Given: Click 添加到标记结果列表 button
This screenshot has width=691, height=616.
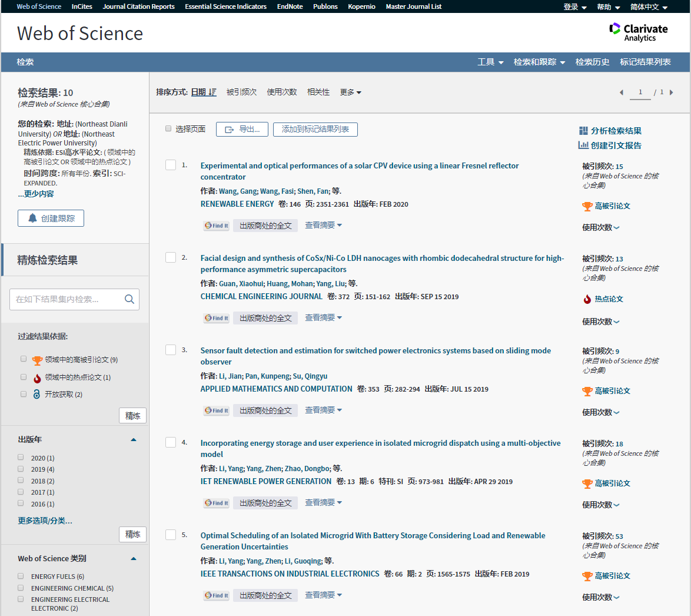Looking at the screenshot, I should [x=315, y=129].
